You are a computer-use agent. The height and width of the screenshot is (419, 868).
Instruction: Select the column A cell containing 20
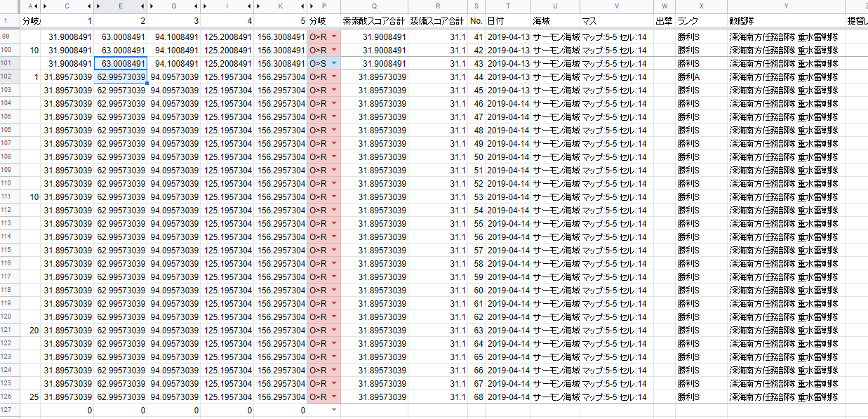point(32,331)
